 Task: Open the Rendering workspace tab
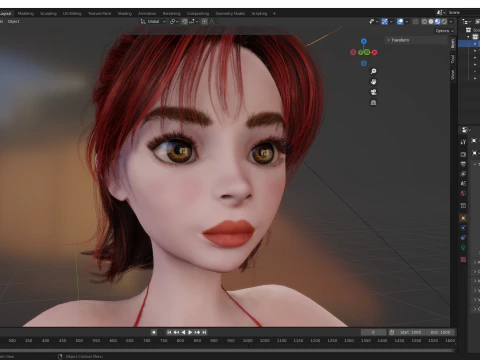(172, 14)
